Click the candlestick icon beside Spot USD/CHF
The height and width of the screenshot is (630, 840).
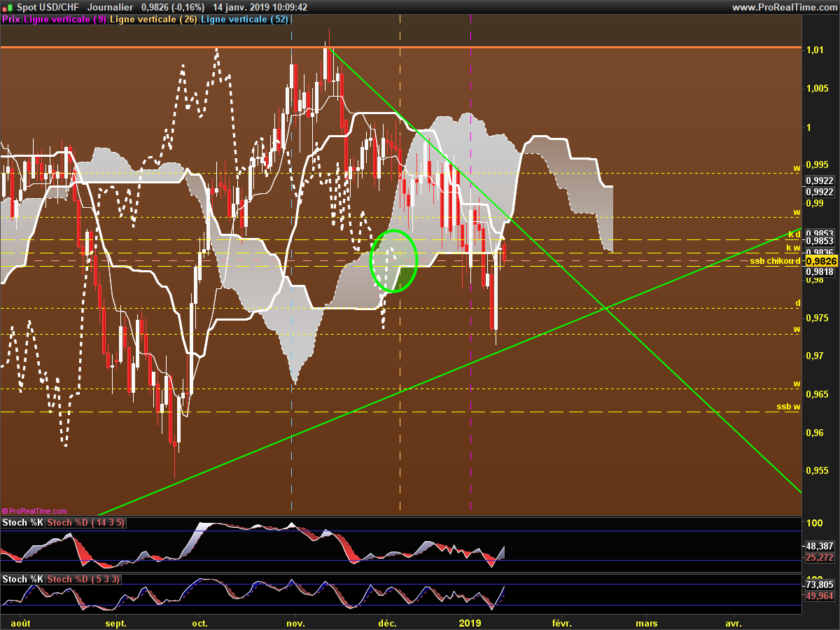[x=7, y=7]
